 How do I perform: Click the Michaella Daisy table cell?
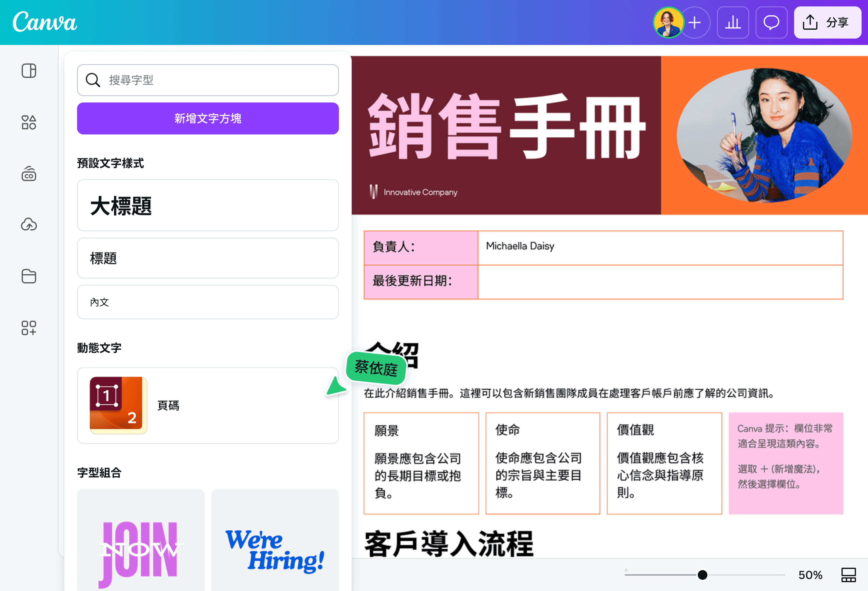point(660,248)
